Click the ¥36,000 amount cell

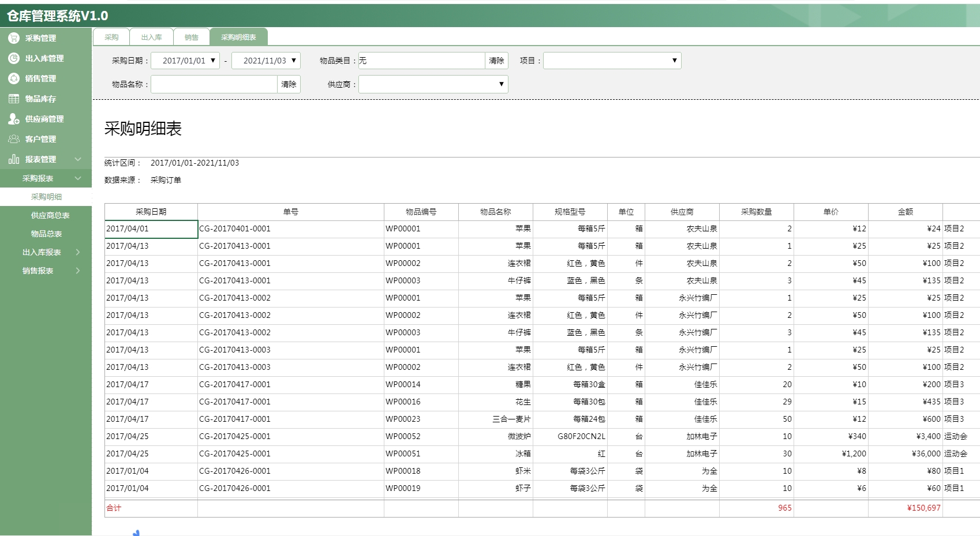click(x=906, y=454)
